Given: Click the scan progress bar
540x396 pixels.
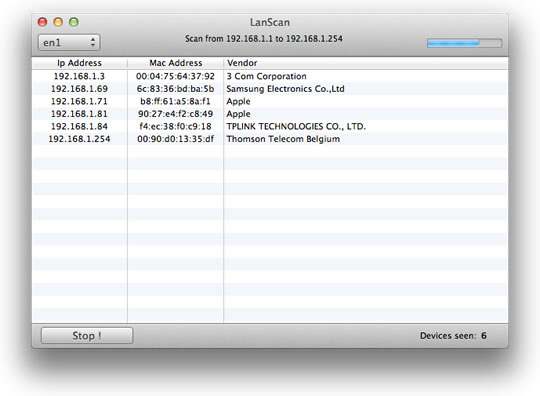Looking at the screenshot, I should (x=464, y=43).
